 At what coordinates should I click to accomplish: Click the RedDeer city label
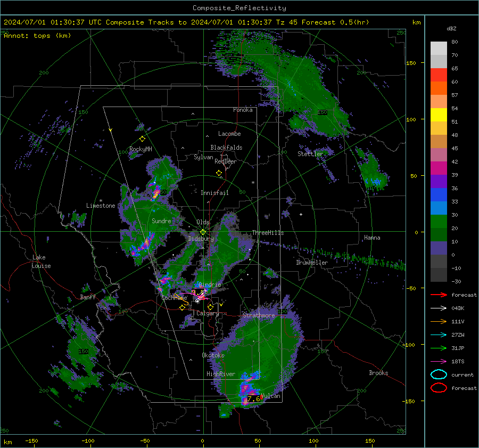pos(226,161)
